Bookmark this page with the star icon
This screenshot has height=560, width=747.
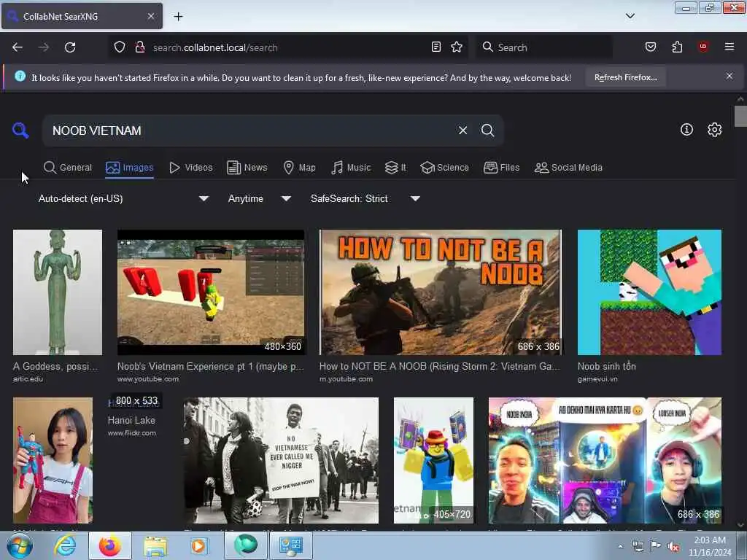coord(457,47)
